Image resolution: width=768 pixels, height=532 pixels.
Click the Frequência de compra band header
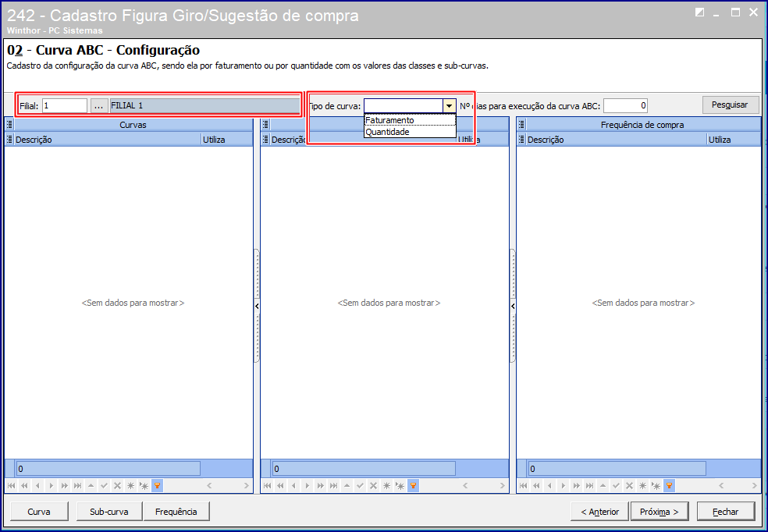[x=643, y=125]
